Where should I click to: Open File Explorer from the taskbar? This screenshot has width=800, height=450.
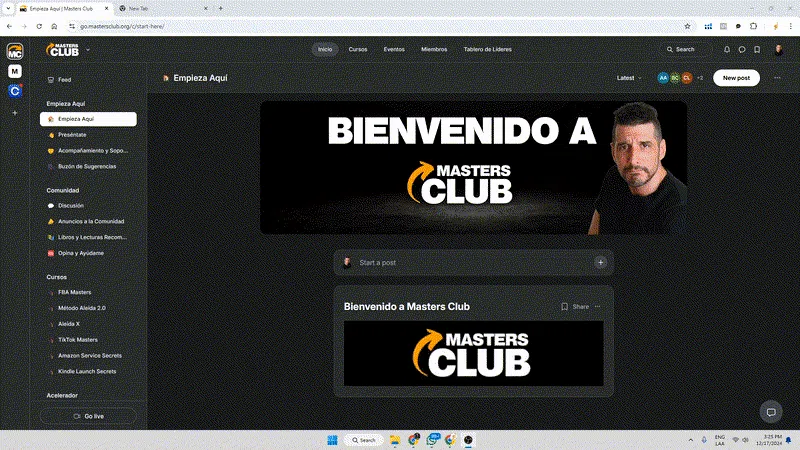point(395,440)
